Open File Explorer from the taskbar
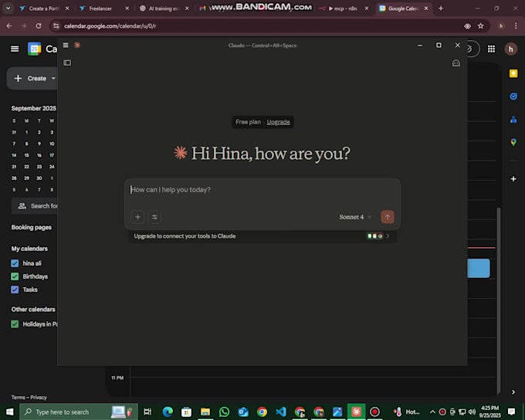This screenshot has width=525, height=420. click(205, 412)
